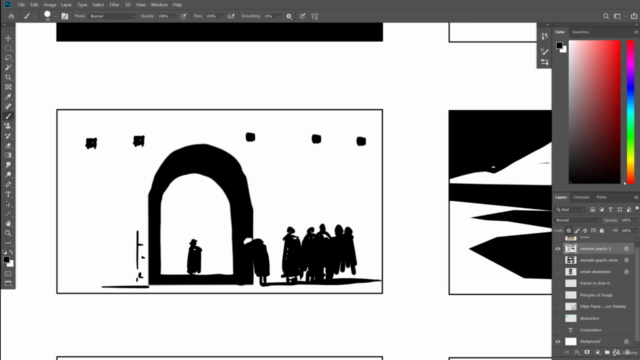
Task: Switch to the Paths tab
Action: click(x=602, y=198)
